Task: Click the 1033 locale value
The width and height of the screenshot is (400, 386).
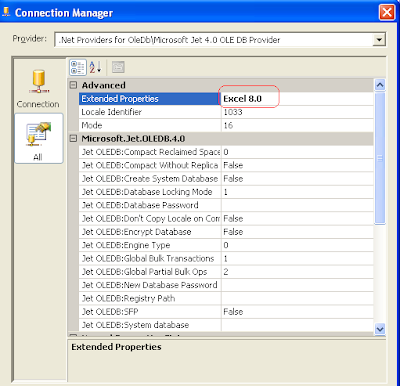Action: (297, 112)
